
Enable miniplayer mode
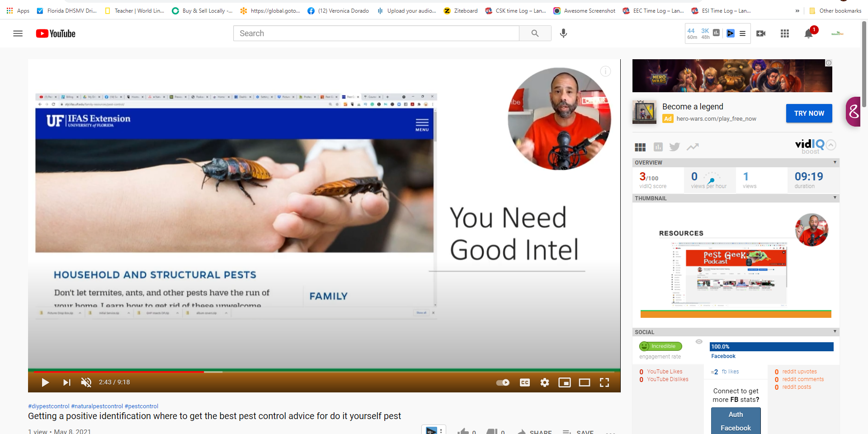(x=565, y=382)
